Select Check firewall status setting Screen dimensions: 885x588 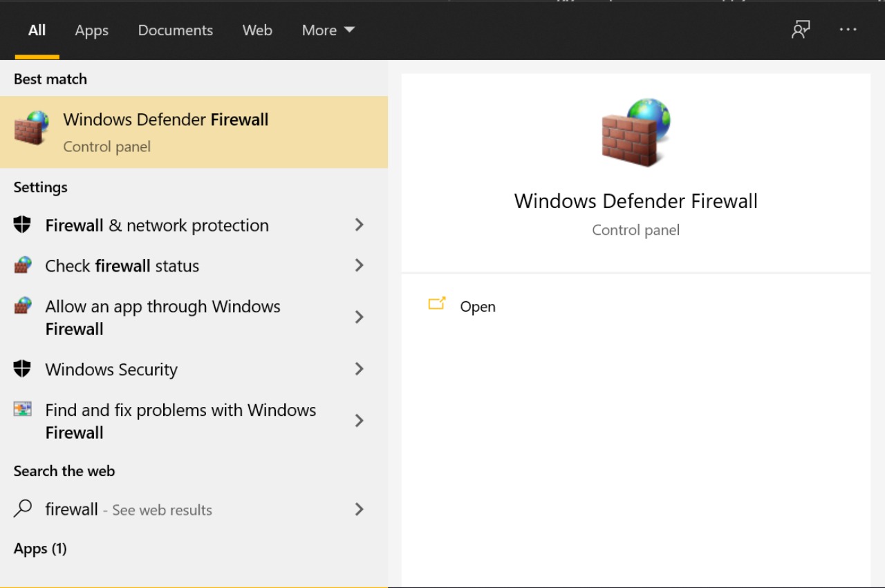coord(194,266)
